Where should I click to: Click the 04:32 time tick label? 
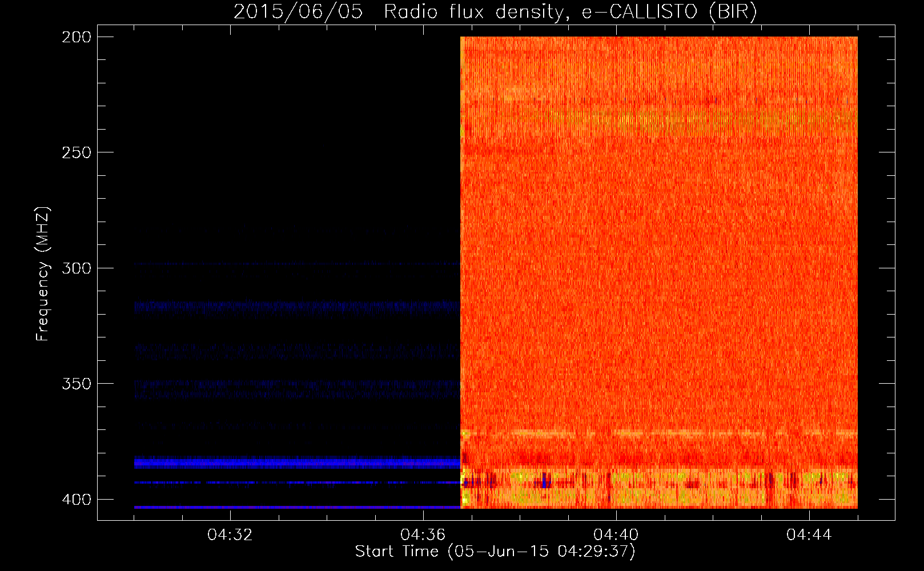point(230,535)
